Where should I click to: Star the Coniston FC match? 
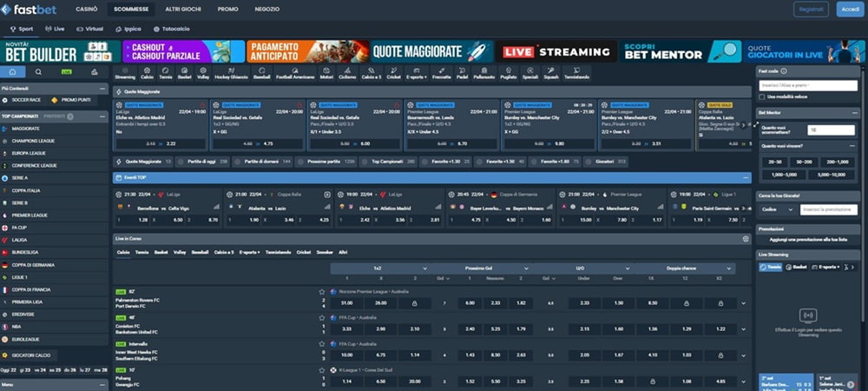point(322,318)
